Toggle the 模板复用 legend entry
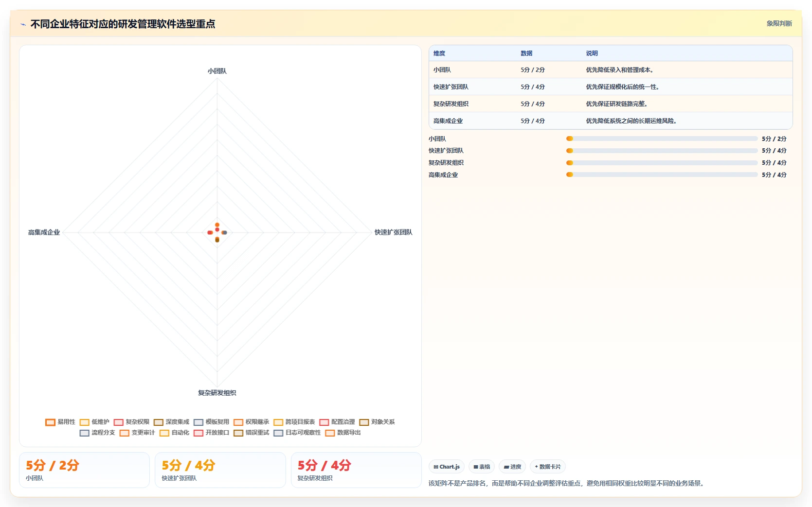 tap(211, 422)
